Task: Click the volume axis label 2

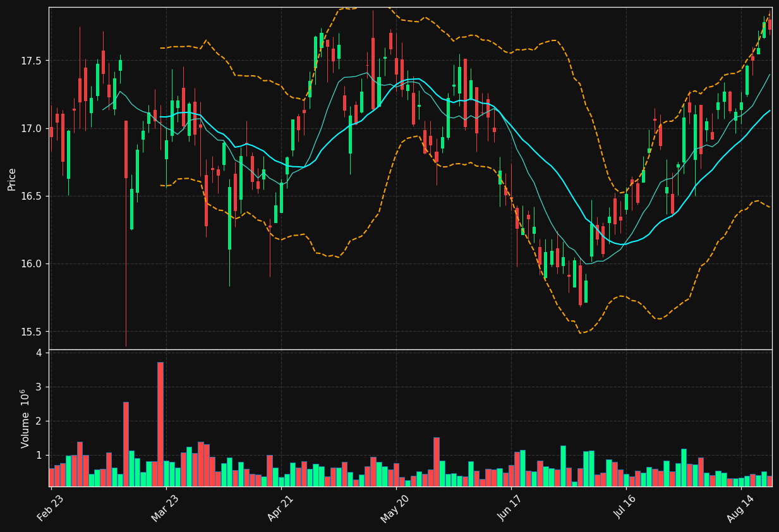Action: 39,421
